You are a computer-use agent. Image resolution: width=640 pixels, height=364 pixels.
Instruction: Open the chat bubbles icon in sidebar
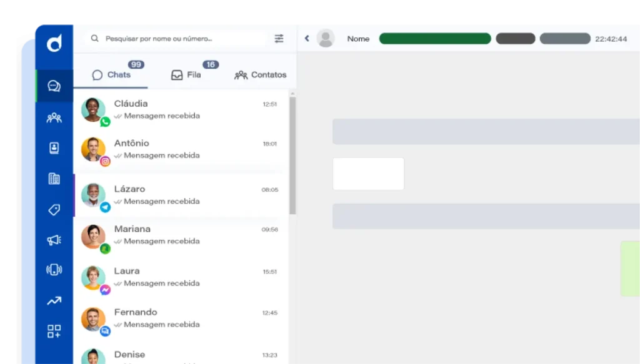pos(54,86)
